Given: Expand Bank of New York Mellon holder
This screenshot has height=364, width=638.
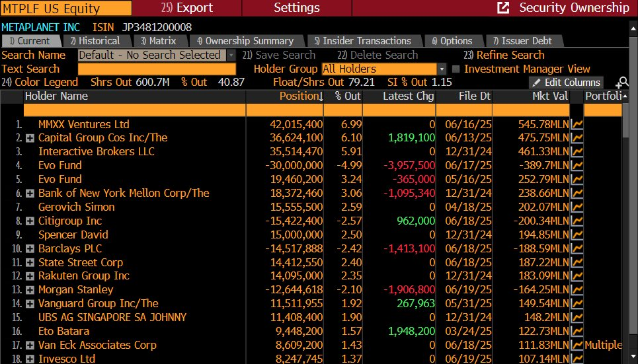Looking at the screenshot, I should pyautogui.click(x=30, y=194).
